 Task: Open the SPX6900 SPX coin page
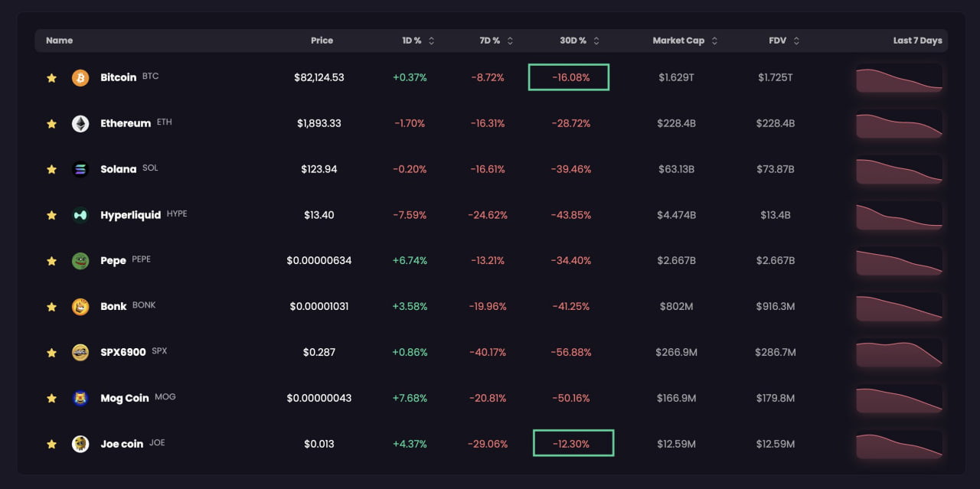coord(133,352)
